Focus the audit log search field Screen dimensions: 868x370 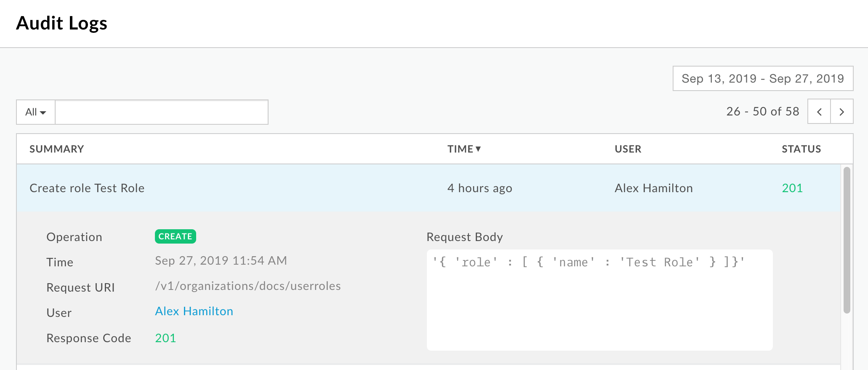[161, 112]
